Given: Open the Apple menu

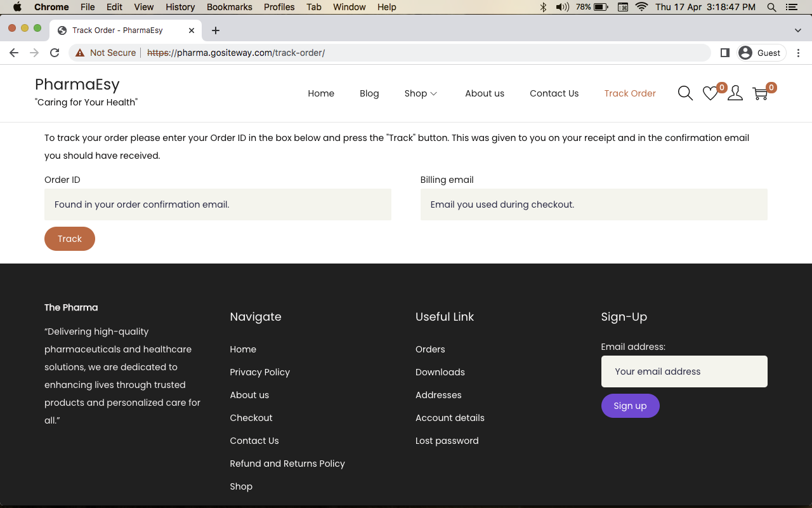Looking at the screenshot, I should point(17,7).
